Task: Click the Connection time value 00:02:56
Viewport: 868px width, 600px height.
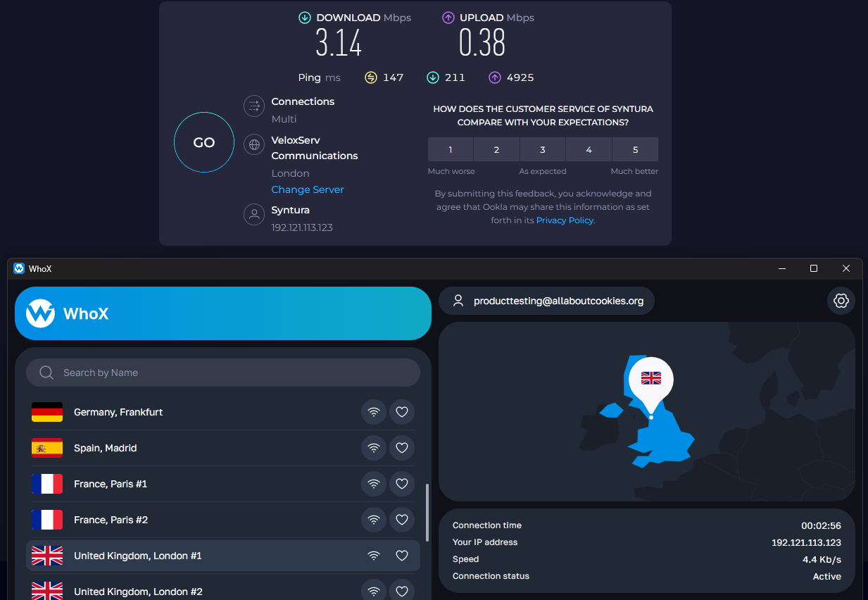Action: [821, 525]
